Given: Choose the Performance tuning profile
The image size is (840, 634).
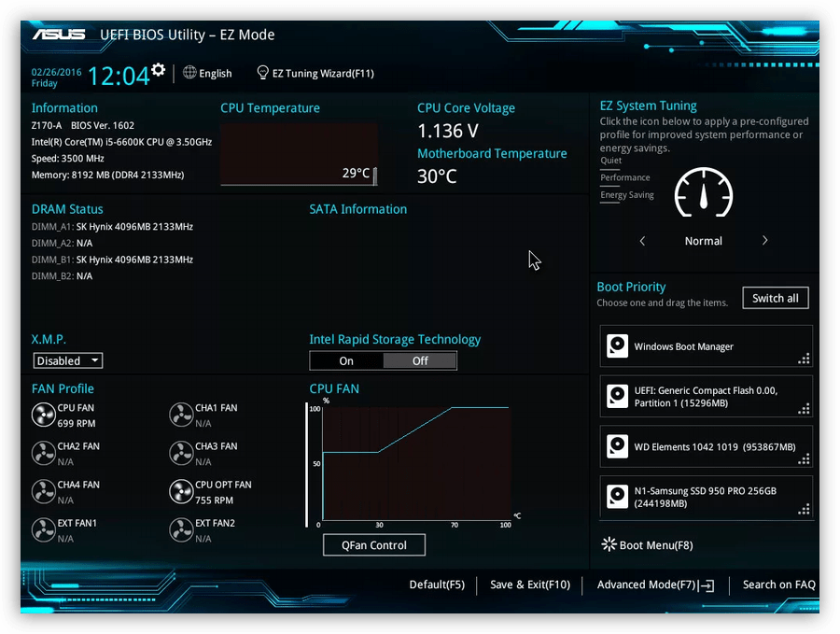Looking at the screenshot, I should pos(625,177).
